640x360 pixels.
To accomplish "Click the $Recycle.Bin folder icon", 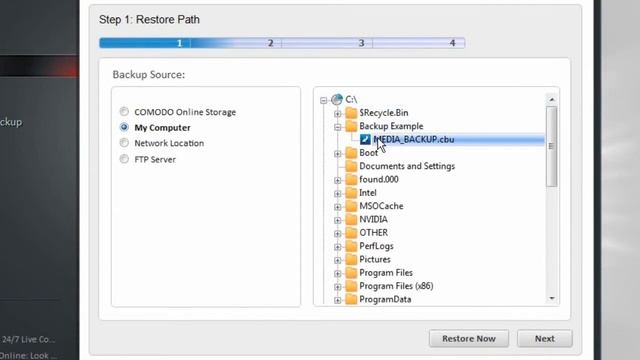I will point(351,112).
